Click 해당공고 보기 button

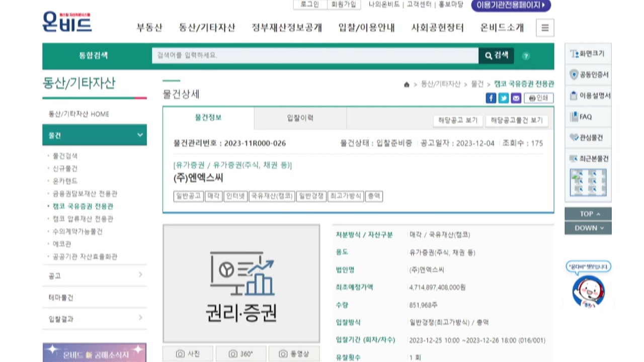pyautogui.click(x=458, y=121)
